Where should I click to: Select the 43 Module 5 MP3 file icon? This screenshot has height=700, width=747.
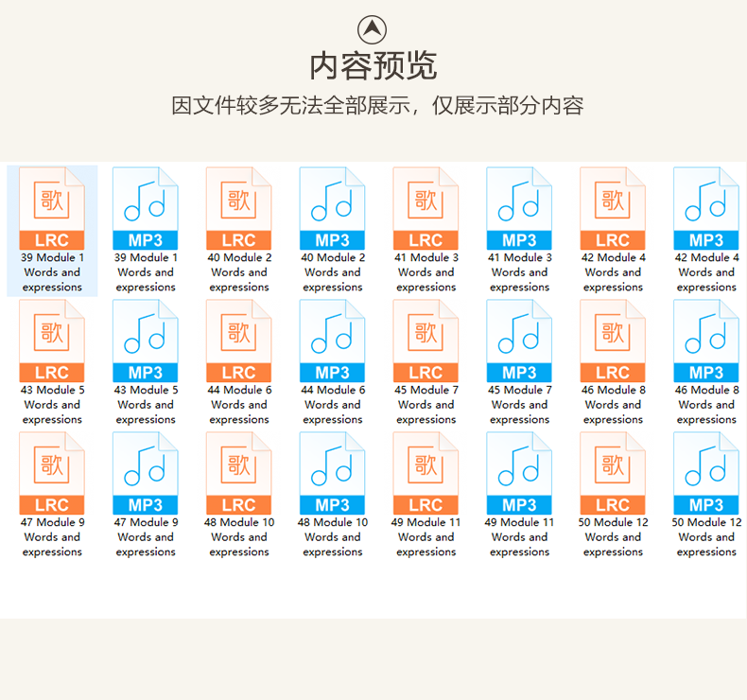(146, 341)
